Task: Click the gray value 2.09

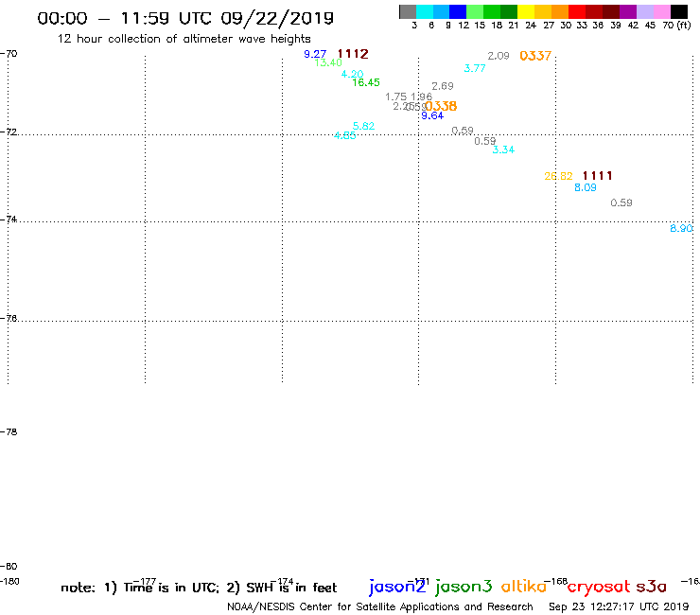Action: pos(499,56)
